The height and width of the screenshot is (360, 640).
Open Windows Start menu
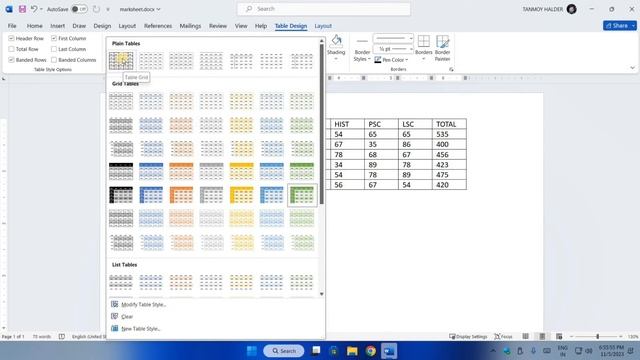click(252, 351)
